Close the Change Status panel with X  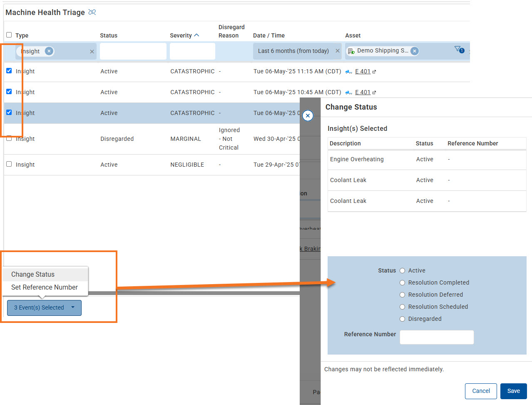tap(308, 115)
